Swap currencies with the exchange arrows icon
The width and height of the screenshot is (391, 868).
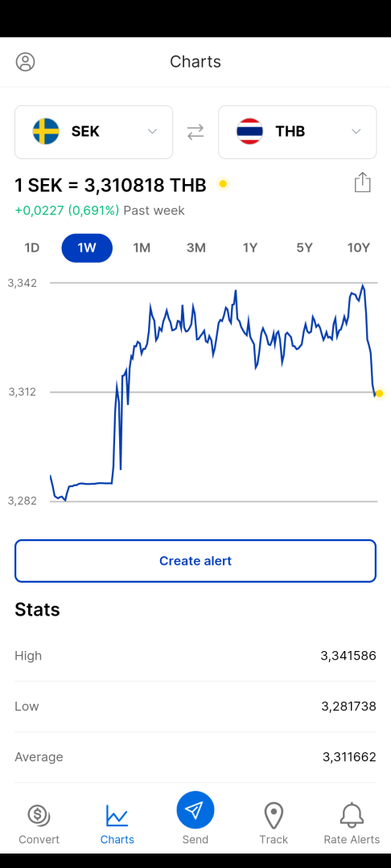pyautogui.click(x=195, y=132)
